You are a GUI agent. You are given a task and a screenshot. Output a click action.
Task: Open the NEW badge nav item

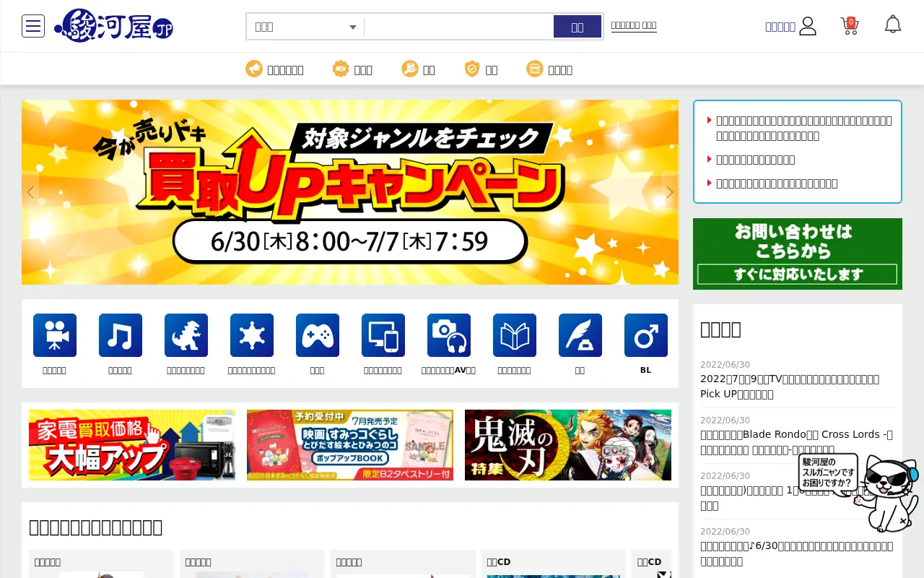click(352, 69)
